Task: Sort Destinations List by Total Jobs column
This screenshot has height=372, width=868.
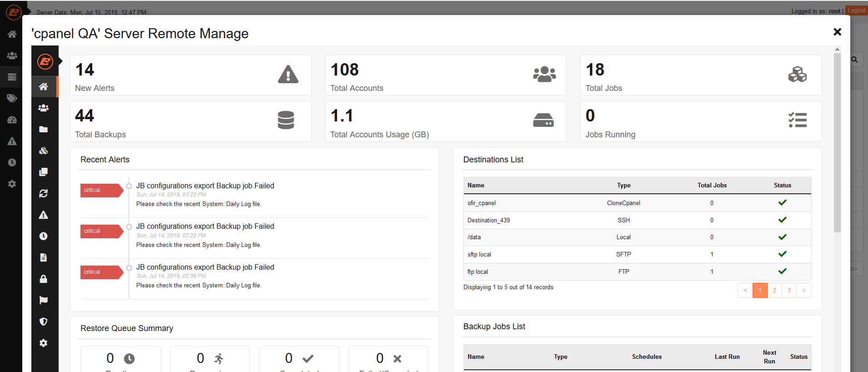Action: 712,185
